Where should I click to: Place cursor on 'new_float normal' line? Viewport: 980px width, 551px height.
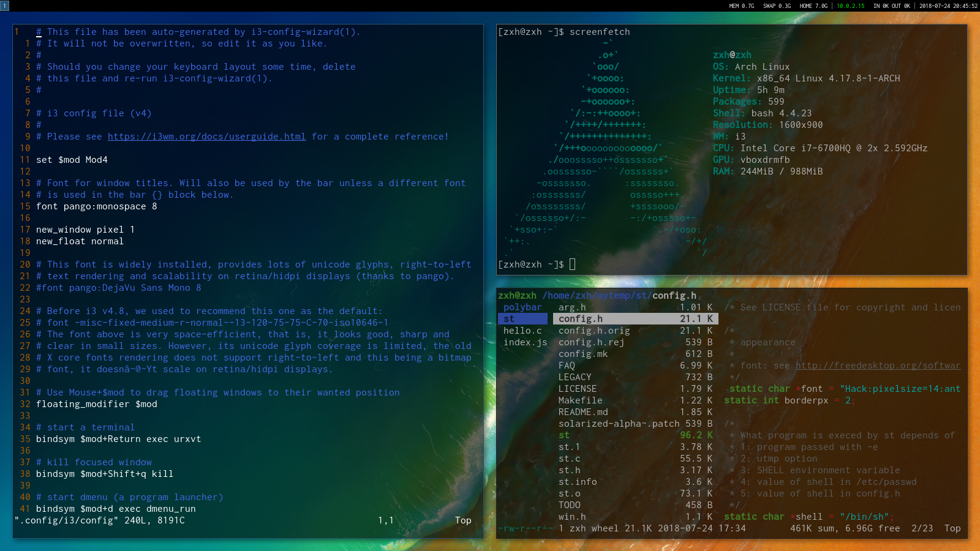[x=80, y=241]
